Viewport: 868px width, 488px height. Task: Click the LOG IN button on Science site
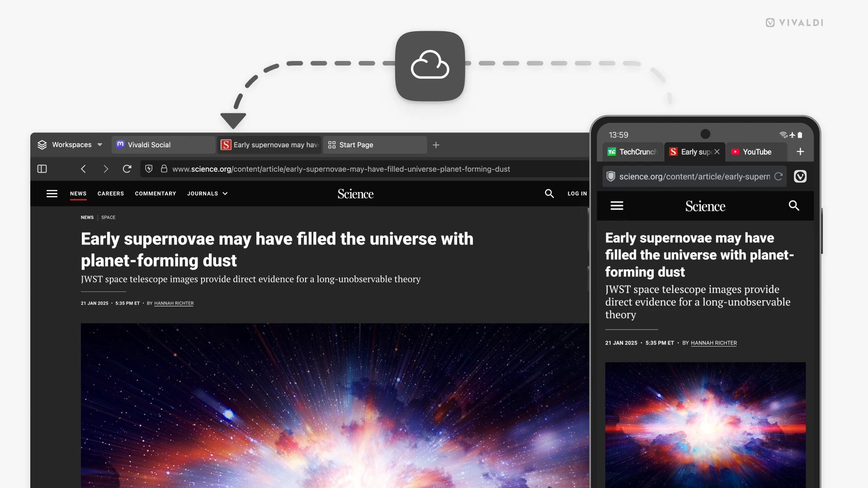576,193
